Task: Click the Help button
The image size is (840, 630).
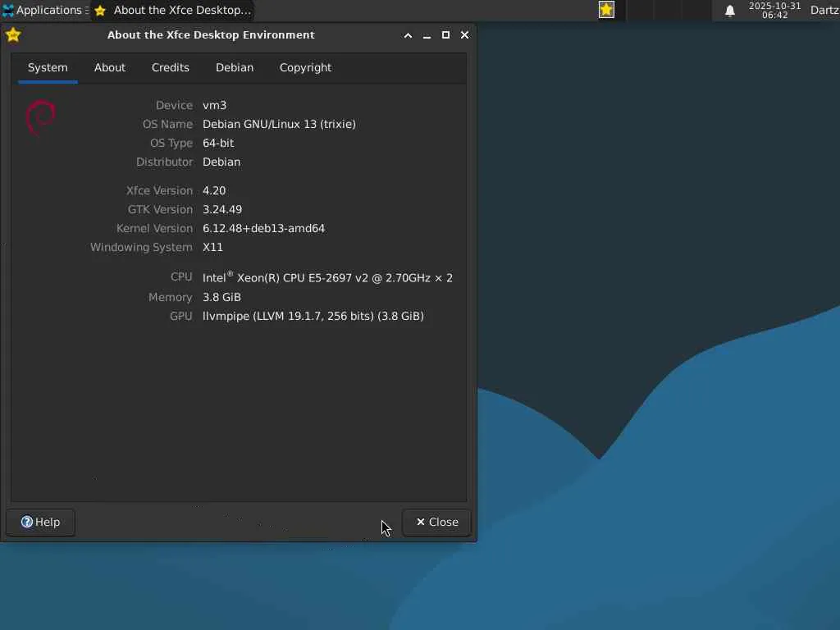Action: click(41, 523)
